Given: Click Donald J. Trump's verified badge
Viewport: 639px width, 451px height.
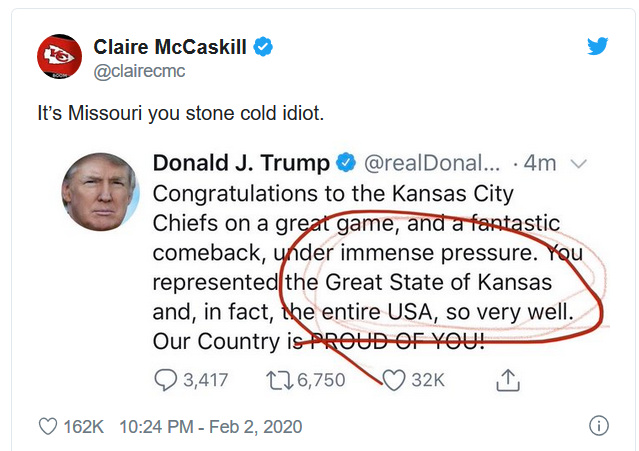Looking at the screenshot, I should point(347,161).
